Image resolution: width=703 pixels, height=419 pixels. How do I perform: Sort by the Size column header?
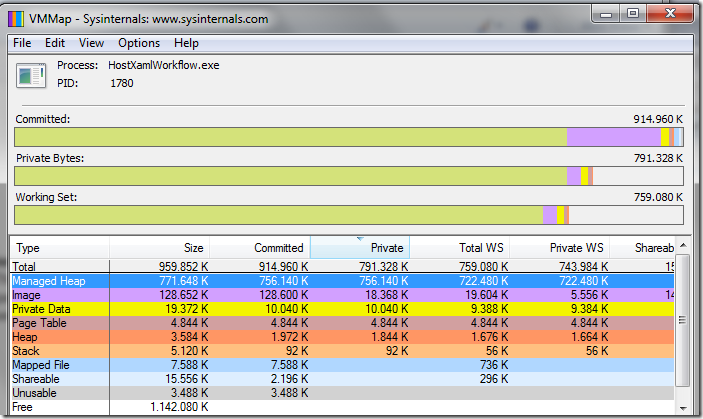coord(159,248)
